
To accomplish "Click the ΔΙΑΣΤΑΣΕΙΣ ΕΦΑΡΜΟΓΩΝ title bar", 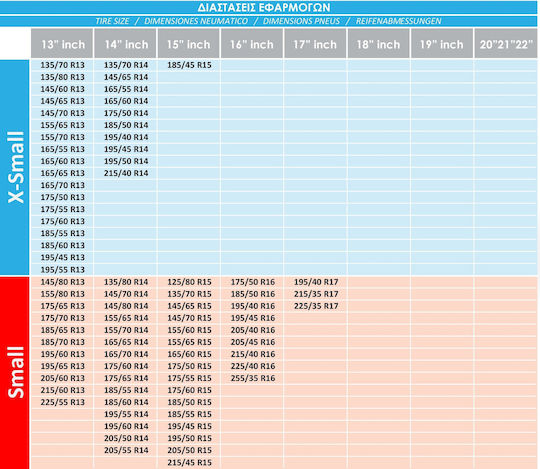I will pyautogui.click(x=268, y=7).
